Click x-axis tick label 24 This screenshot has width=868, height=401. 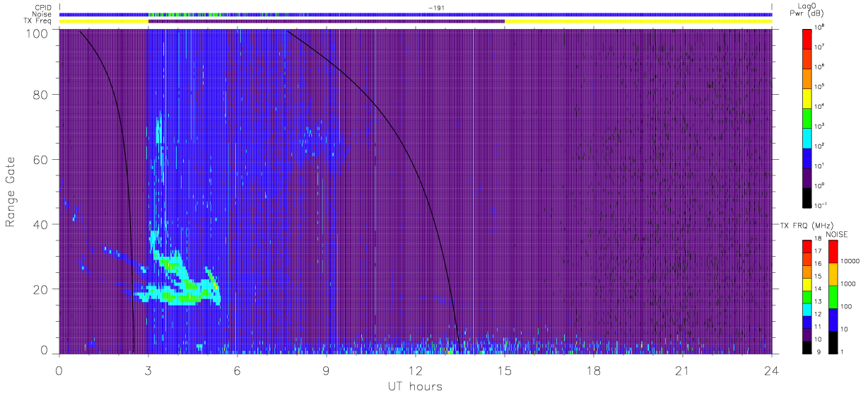tap(772, 370)
